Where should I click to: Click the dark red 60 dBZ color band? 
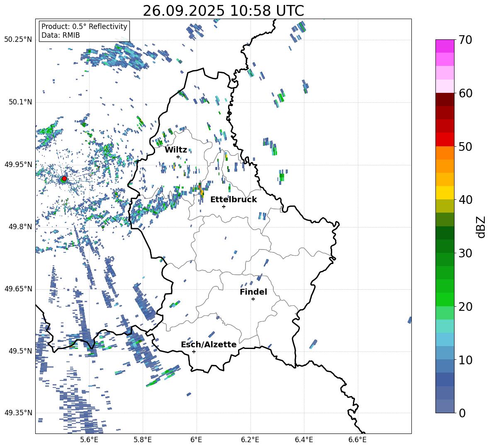click(x=445, y=99)
